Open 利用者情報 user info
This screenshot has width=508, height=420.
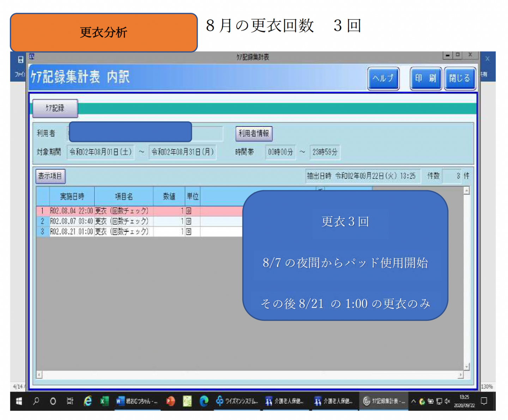point(254,133)
